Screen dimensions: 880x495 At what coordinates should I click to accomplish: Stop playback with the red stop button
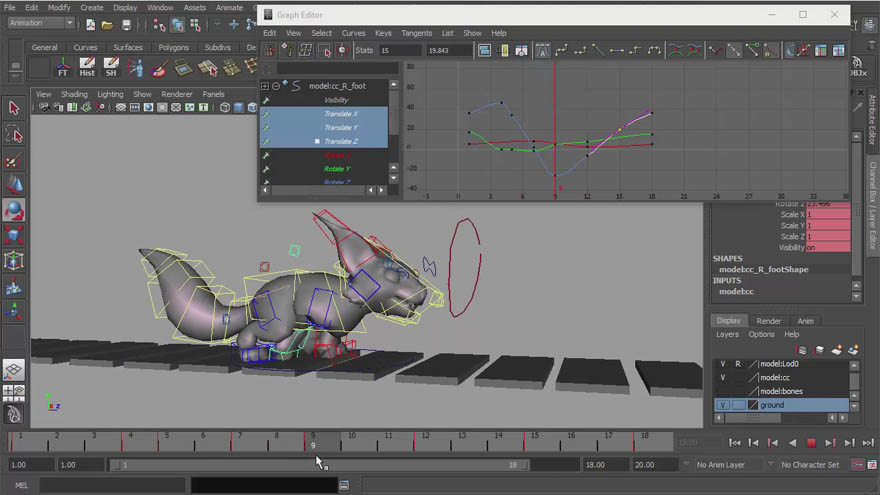811,443
